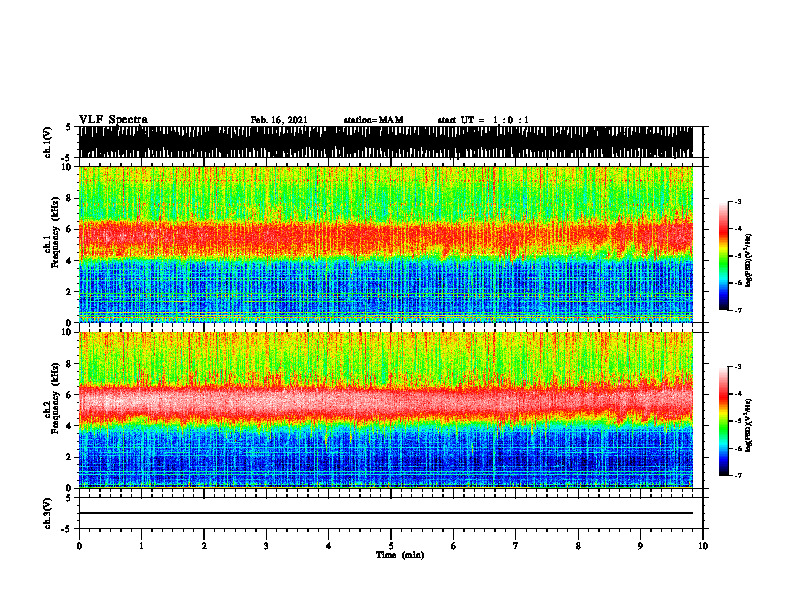Click the time axis tick label "9"

[640, 546]
